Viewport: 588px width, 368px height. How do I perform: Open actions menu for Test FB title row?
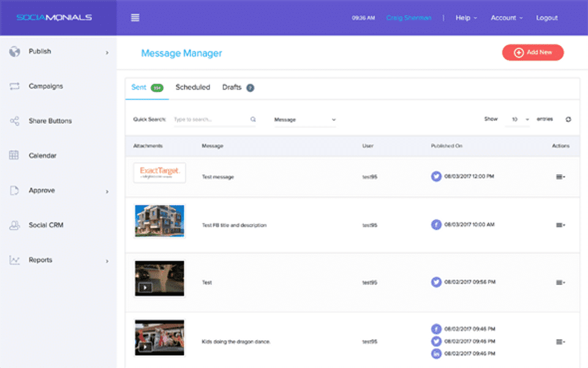[560, 225]
